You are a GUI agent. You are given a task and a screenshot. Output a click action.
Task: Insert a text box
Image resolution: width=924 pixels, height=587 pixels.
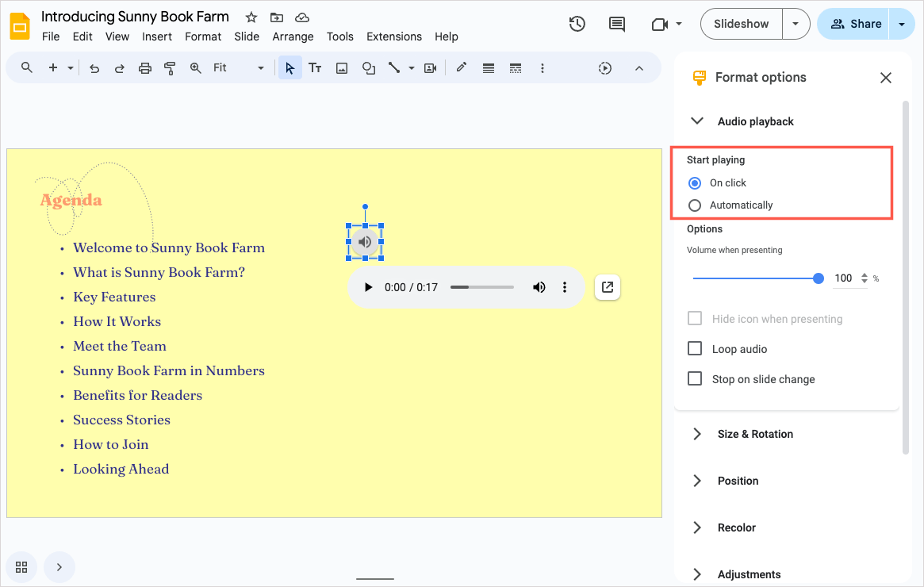[315, 67]
